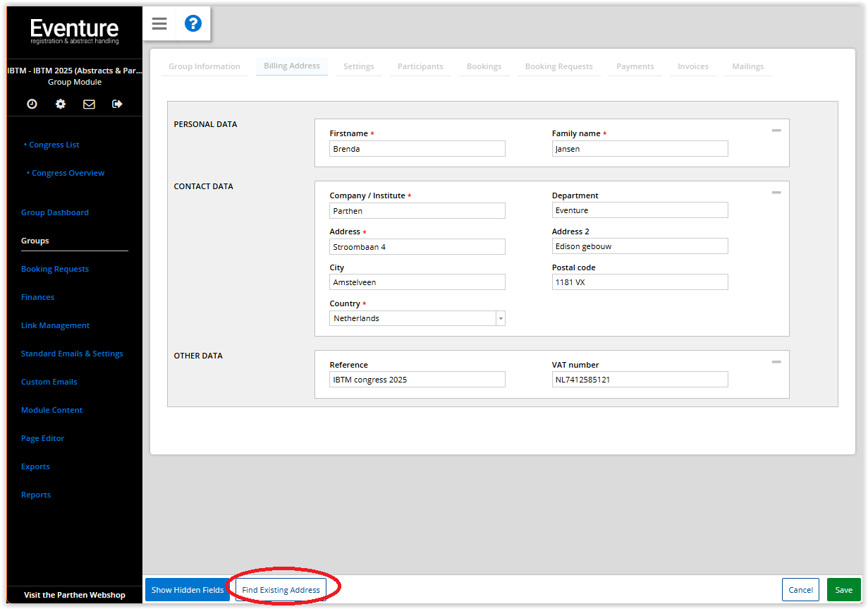The image size is (868, 609).
Task: Collapse the Other Data section
Action: (776, 362)
